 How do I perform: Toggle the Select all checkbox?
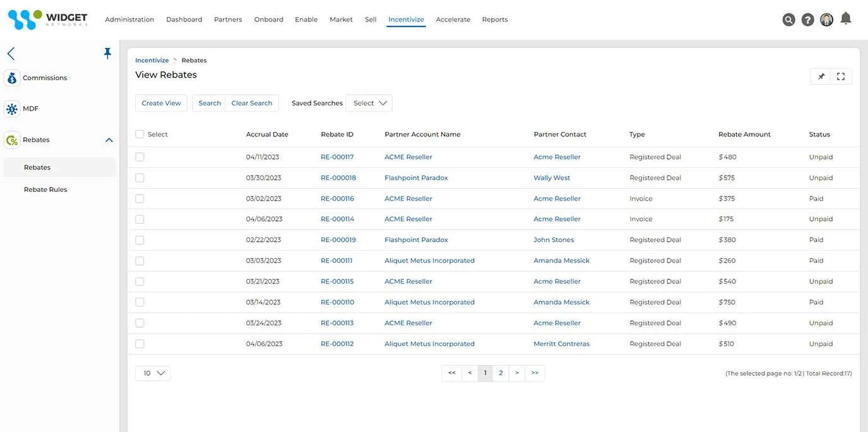pos(140,134)
